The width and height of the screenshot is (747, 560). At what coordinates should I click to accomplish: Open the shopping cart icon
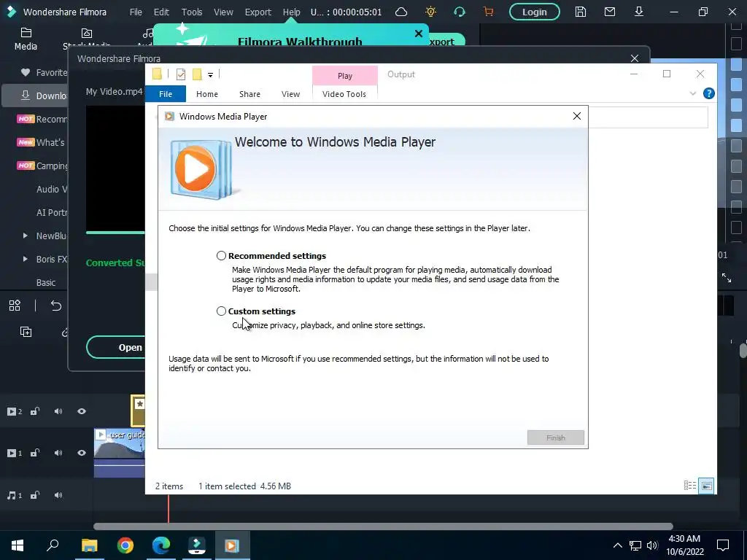[x=488, y=12]
